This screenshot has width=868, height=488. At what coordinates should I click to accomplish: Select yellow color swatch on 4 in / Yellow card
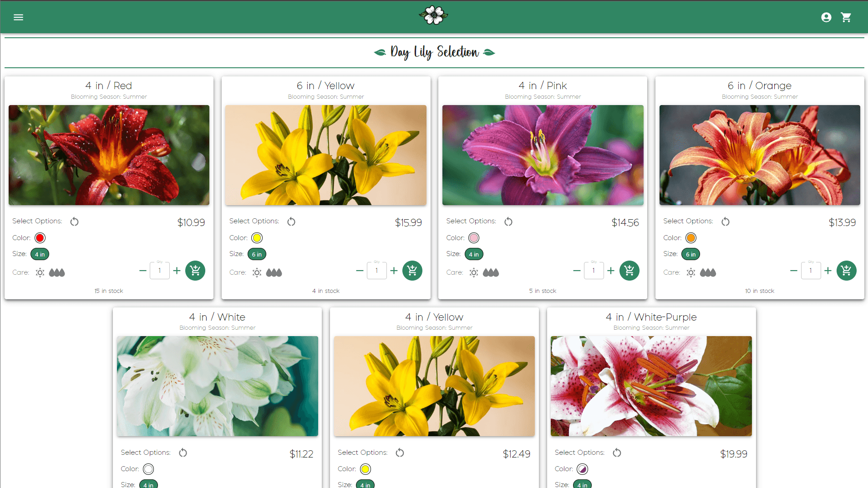pyautogui.click(x=365, y=469)
